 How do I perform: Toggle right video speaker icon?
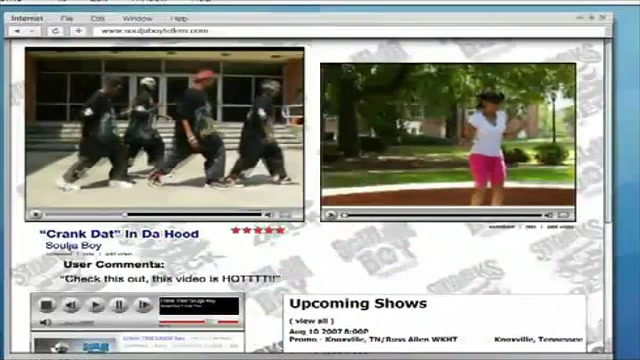(x=548, y=215)
